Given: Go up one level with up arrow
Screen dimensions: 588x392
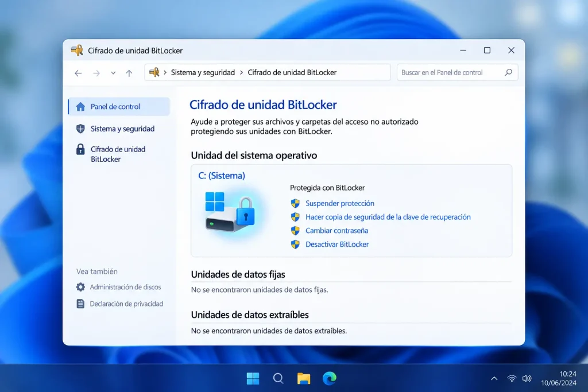Looking at the screenshot, I should (x=129, y=73).
